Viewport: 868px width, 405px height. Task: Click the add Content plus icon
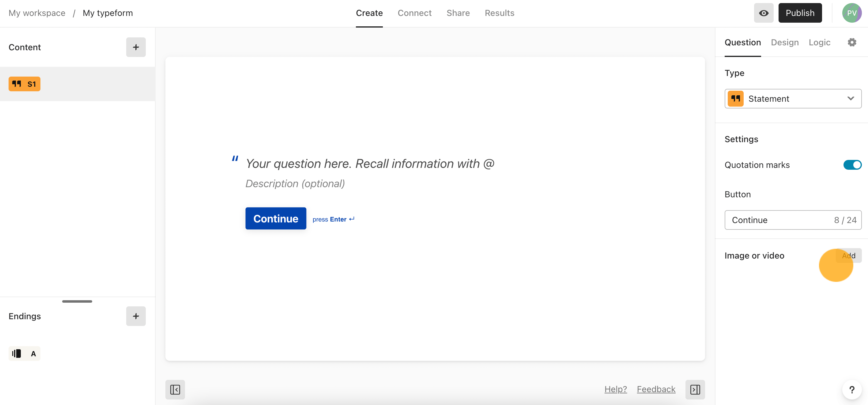(x=136, y=47)
